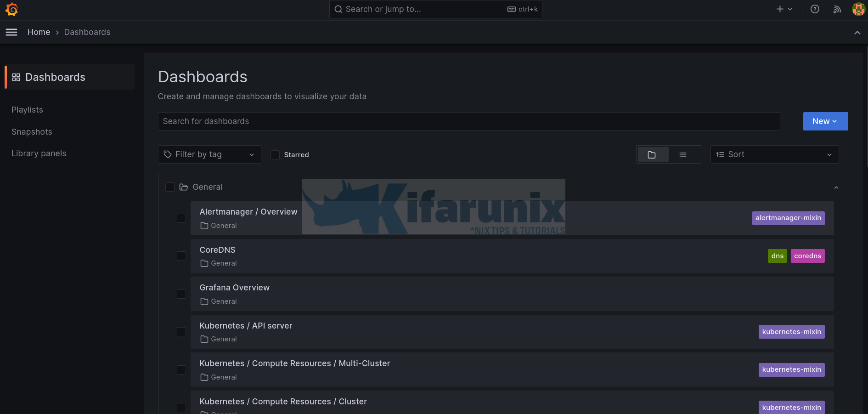
Task: Open Kubernetes / Compute Resources / Multi-Cluster
Action: [x=294, y=363]
